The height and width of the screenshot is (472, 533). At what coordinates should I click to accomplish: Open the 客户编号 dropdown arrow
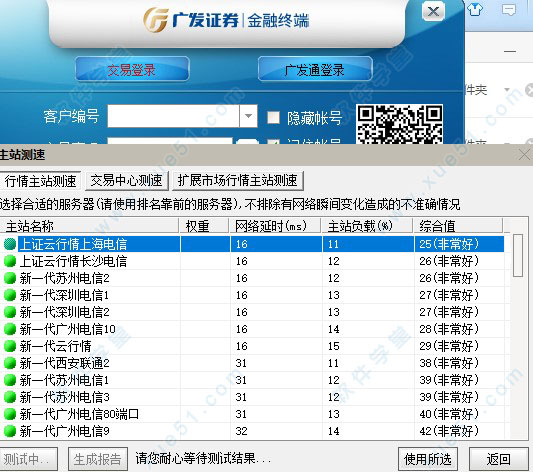point(248,116)
